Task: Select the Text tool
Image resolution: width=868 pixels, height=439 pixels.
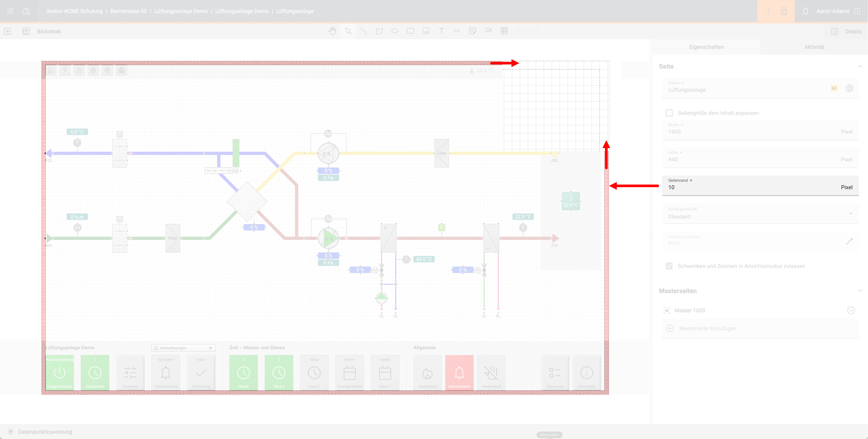Action: [441, 31]
